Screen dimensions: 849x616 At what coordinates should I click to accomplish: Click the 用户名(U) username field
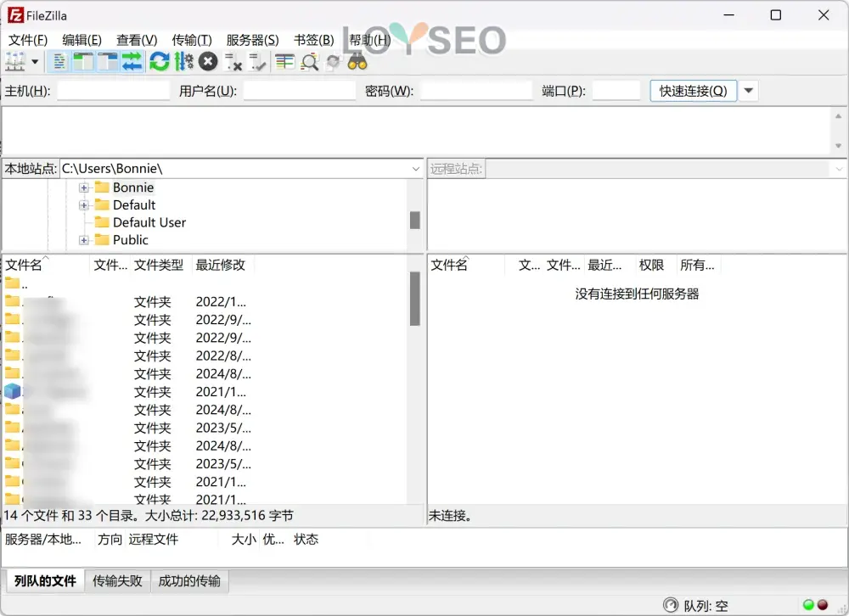(x=300, y=91)
